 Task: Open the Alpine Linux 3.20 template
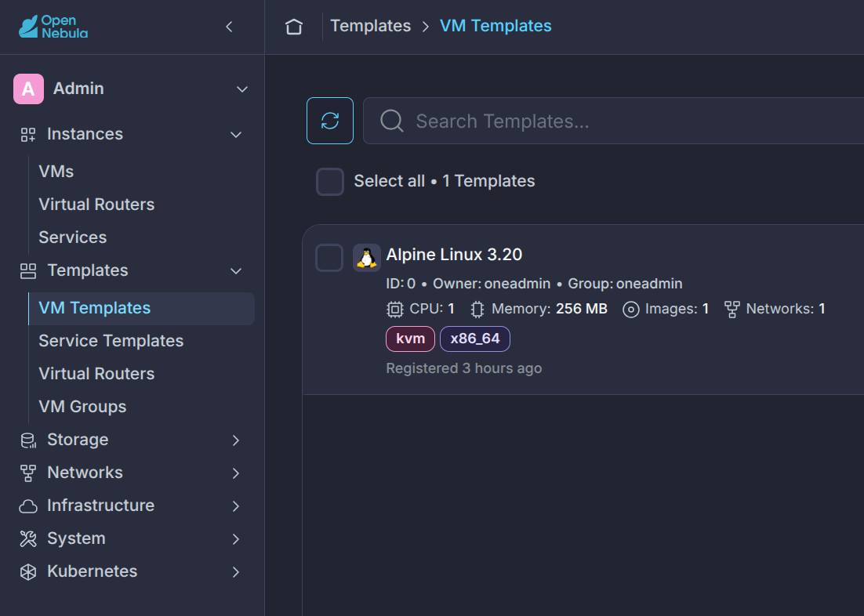click(454, 255)
